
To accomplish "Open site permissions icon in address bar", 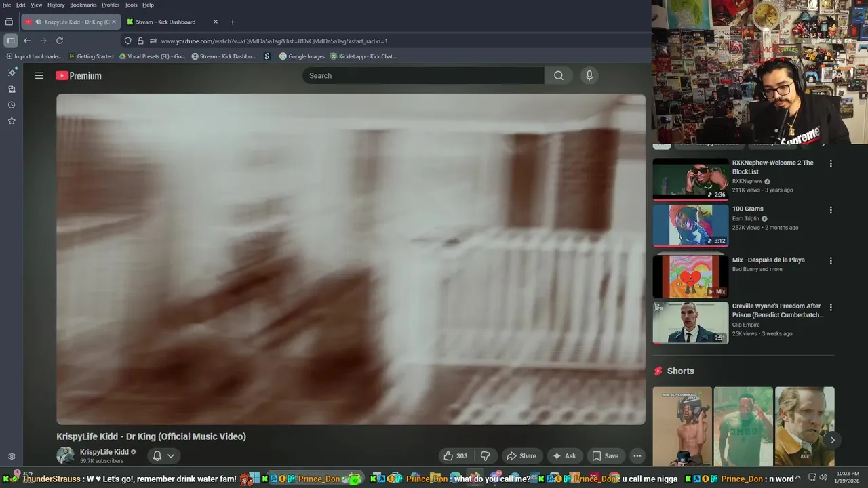I will coord(153,41).
